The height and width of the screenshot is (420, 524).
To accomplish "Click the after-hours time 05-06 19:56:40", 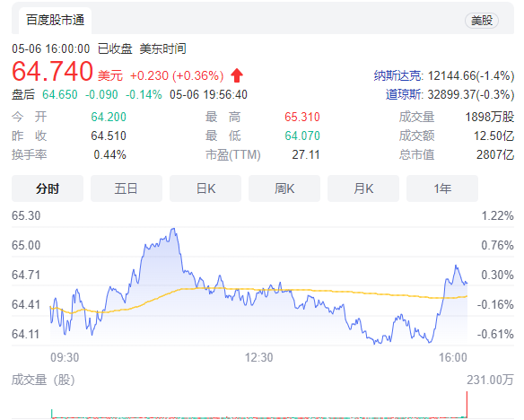I will (208, 94).
